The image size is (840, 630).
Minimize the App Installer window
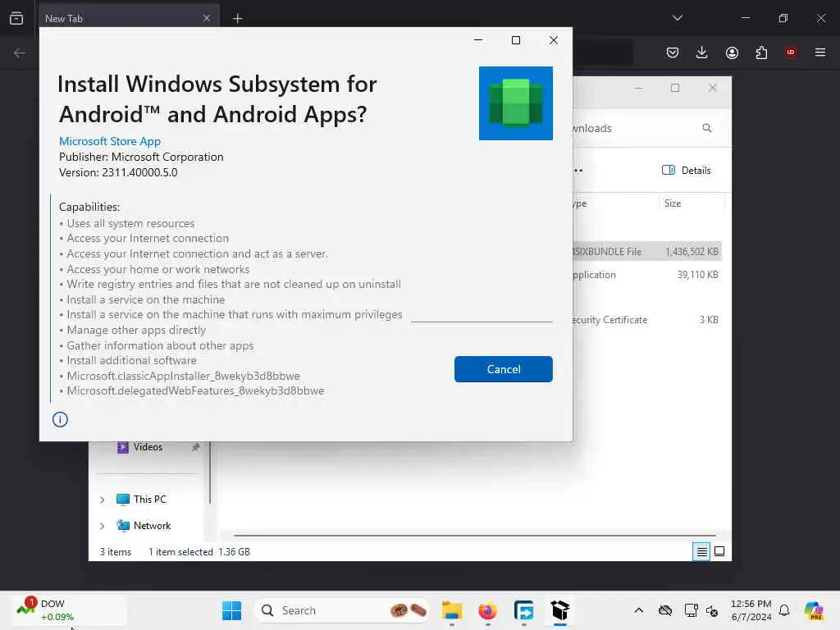pos(478,40)
